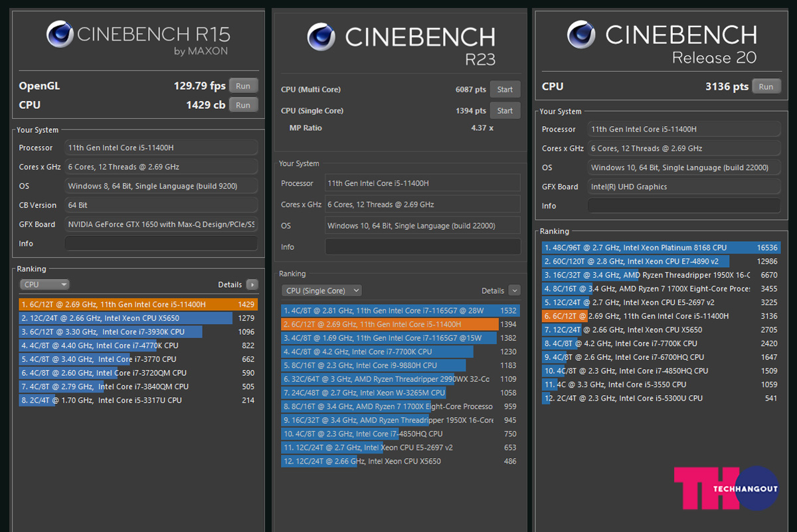
Task: Select the Threadripper 2990WX ranking row
Action: click(x=400, y=379)
